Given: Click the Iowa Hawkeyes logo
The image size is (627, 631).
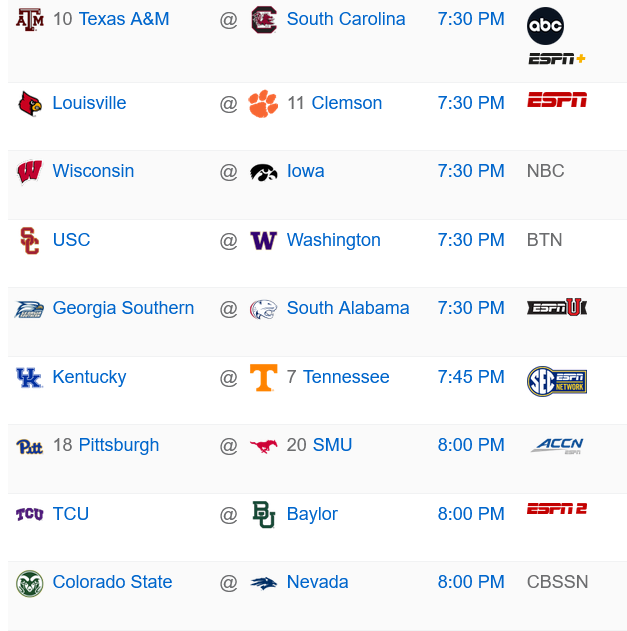Looking at the screenshot, I should pyautogui.click(x=264, y=172).
